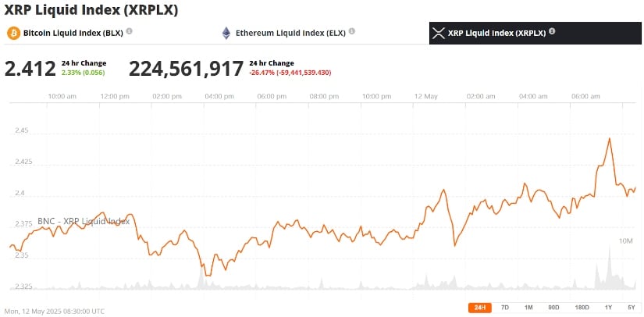The image size is (644, 317).
Task: Click the 224,561,917 volume figure
Action: point(186,69)
